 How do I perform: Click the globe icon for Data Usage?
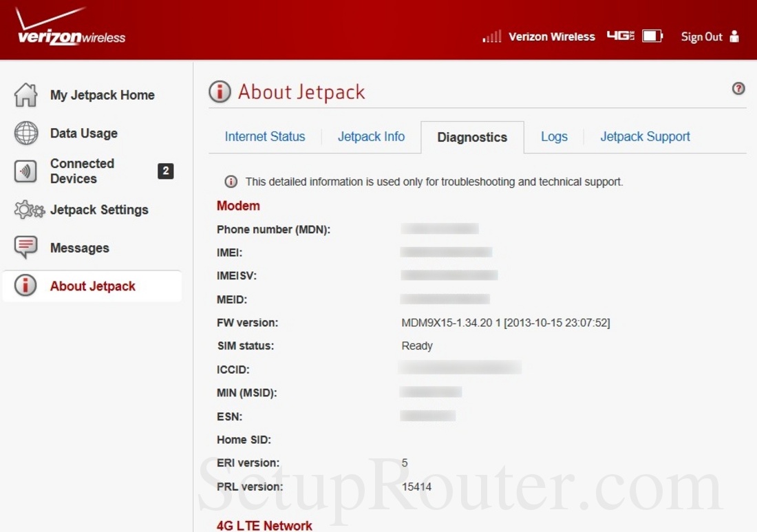click(26, 134)
